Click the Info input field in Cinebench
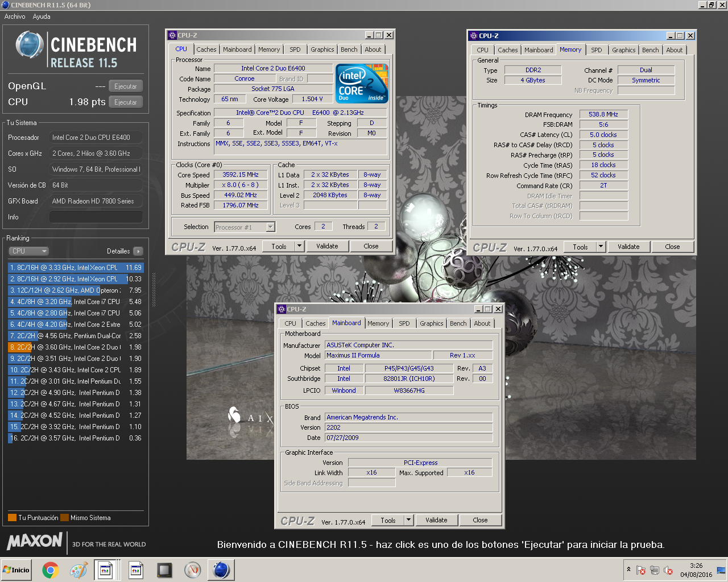Image resolution: width=728 pixels, height=582 pixels. [x=96, y=217]
